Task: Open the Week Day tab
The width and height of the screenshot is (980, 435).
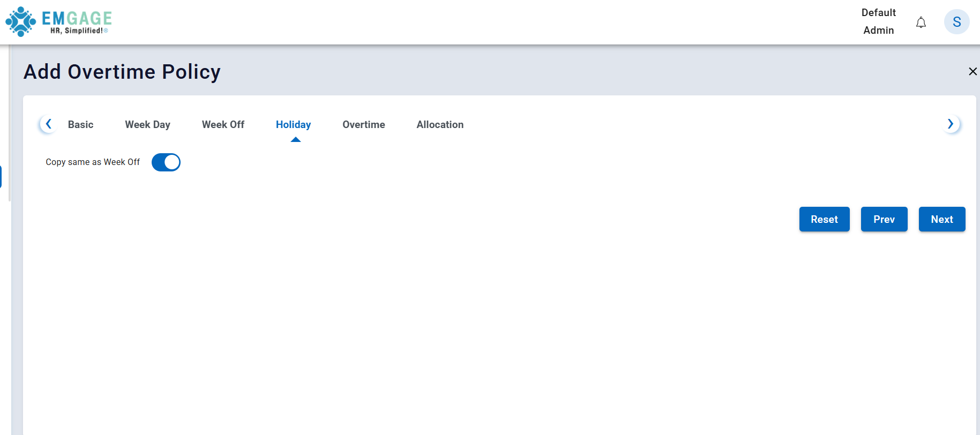Action: 147,125
